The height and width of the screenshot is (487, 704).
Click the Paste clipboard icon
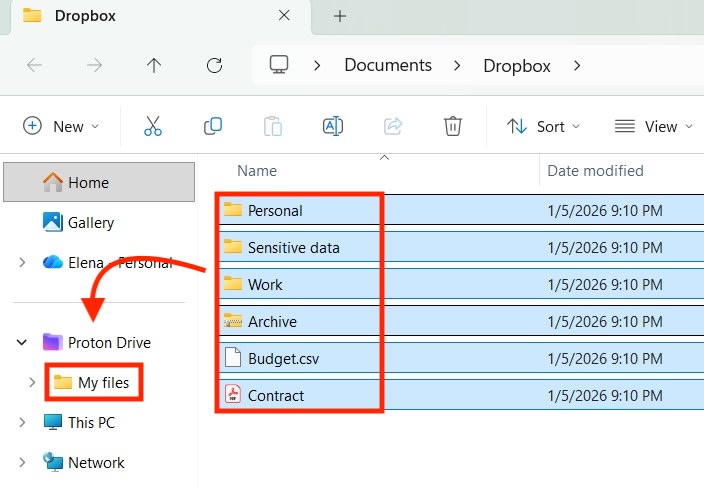273,126
